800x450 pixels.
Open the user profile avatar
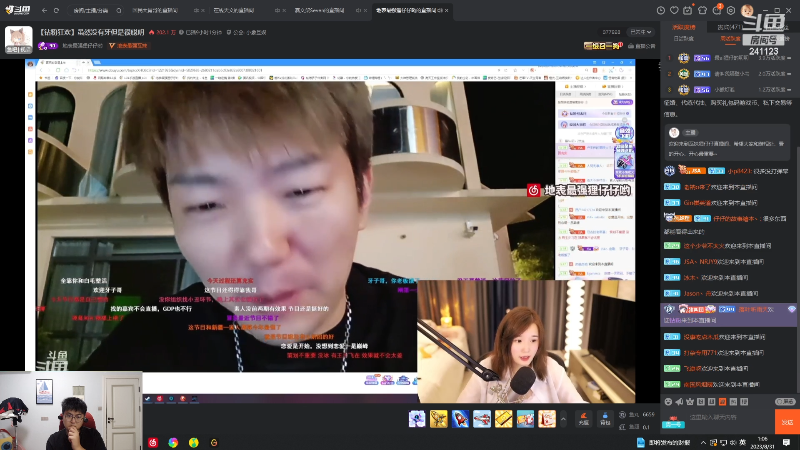point(747,10)
